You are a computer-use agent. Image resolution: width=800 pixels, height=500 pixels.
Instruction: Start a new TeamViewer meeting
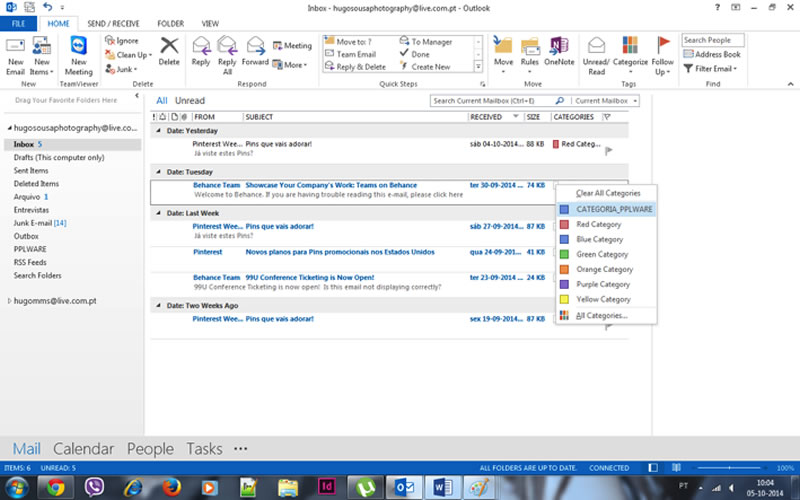(x=79, y=56)
